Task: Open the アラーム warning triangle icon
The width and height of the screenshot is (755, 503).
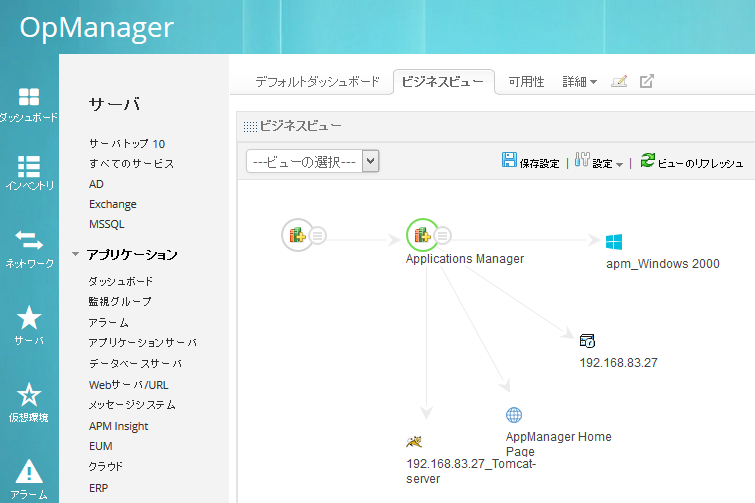Action: click(x=29, y=471)
